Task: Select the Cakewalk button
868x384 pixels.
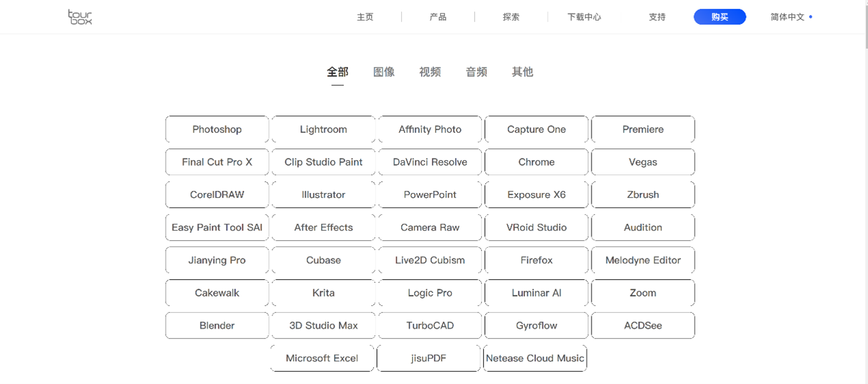Action: [217, 293]
